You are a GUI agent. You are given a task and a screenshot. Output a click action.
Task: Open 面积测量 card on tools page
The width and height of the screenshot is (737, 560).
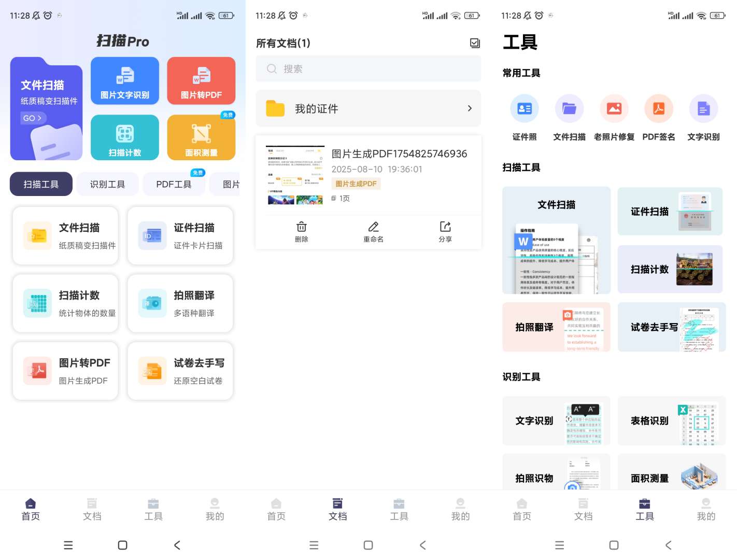[x=672, y=472]
